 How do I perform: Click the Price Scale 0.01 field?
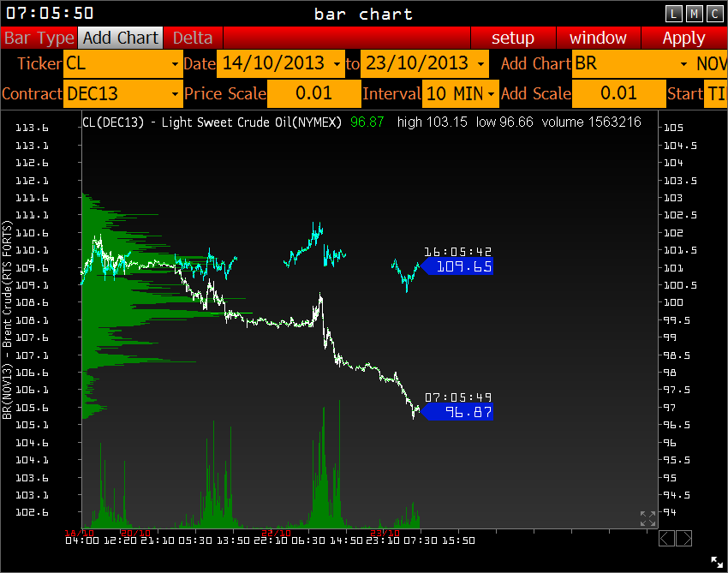(313, 94)
